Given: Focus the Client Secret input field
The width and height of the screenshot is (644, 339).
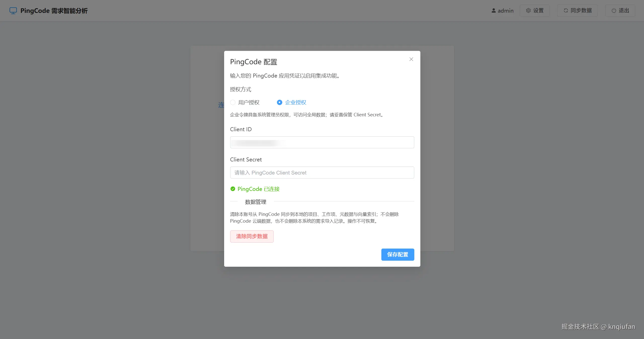Looking at the screenshot, I should 322,173.
